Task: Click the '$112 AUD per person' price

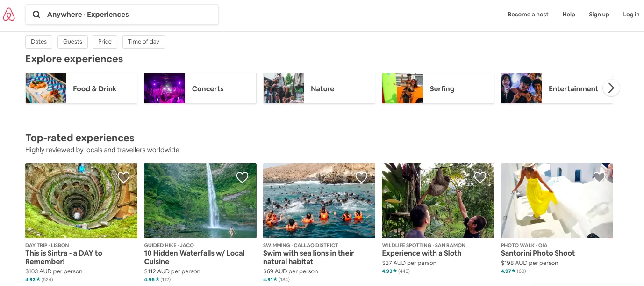Action: pyautogui.click(x=172, y=271)
